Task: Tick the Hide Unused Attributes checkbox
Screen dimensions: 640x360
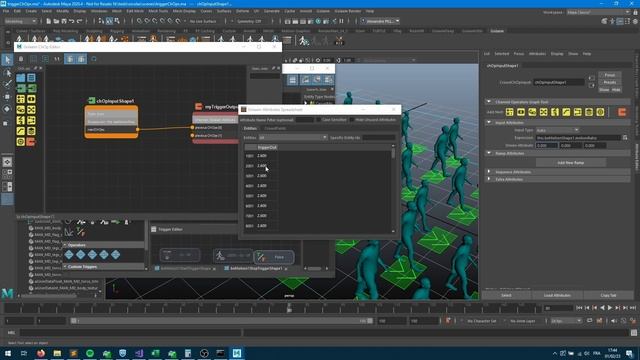Action: (x=351, y=120)
